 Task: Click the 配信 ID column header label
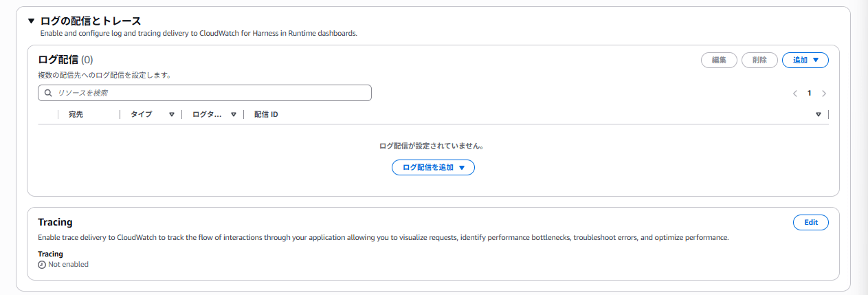(x=266, y=115)
